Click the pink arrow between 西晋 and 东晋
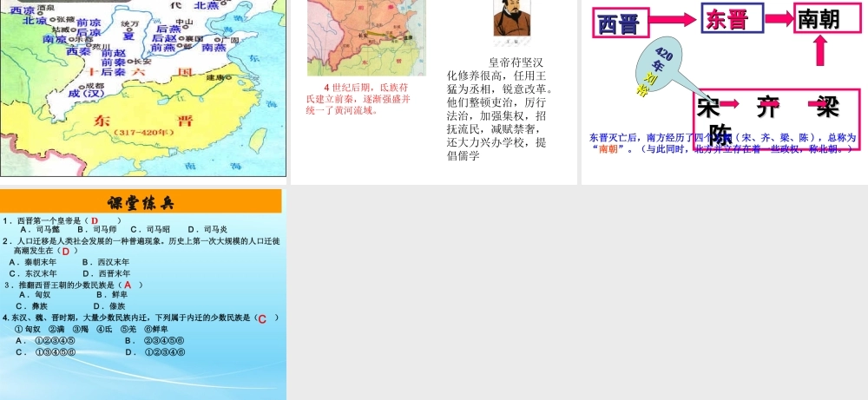868x400 pixels. coord(672,20)
